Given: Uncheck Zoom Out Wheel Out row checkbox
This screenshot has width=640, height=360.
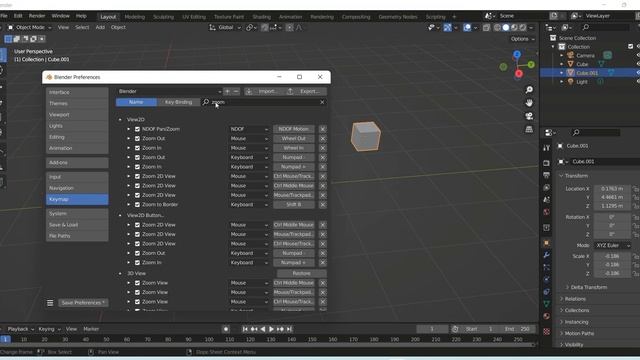Looking at the screenshot, I should click(x=138, y=138).
